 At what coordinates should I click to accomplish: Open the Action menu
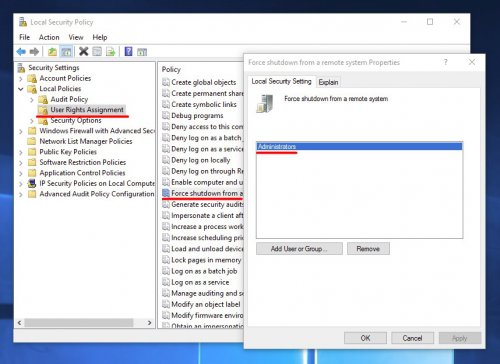click(x=49, y=37)
